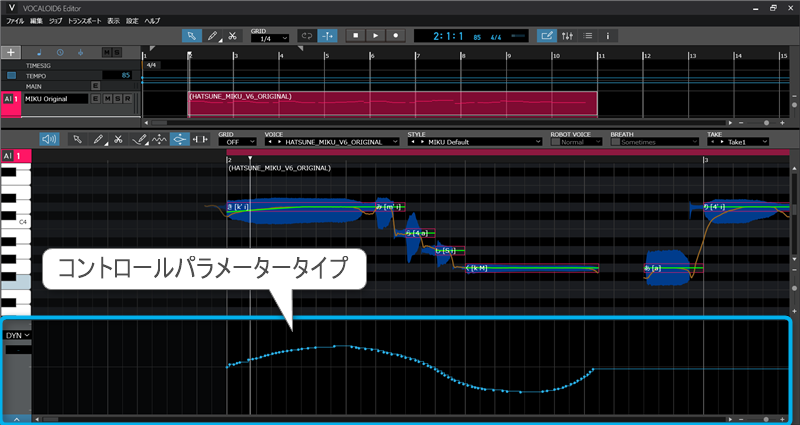Open the top GRID 1/4 dropdown
Image resolution: width=800 pixels, height=425 pixels.
[x=269, y=39]
